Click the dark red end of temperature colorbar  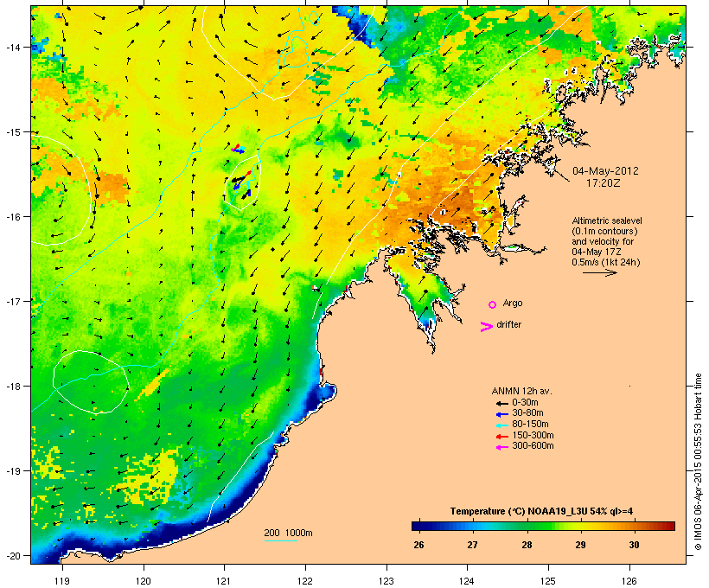670,526
